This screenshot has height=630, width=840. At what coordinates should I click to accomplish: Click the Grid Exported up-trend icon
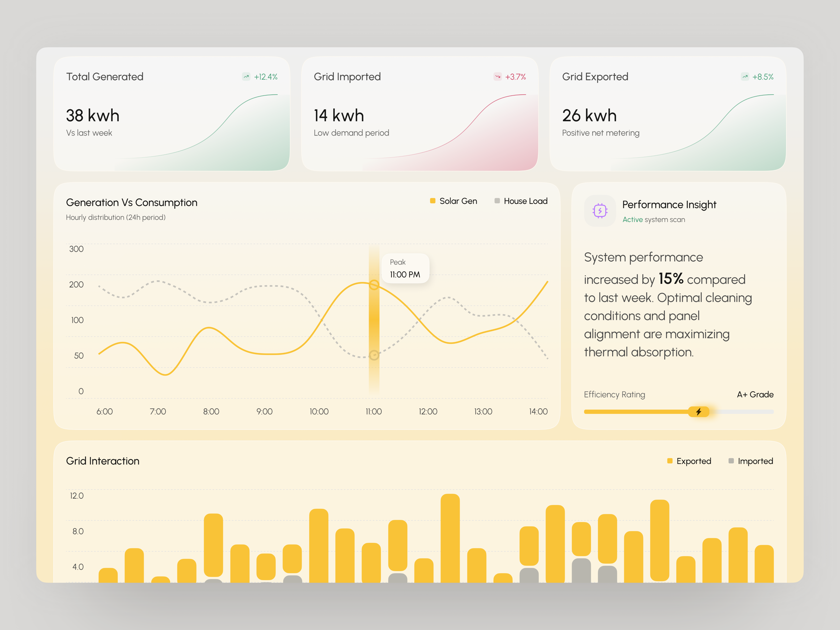coord(745,77)
